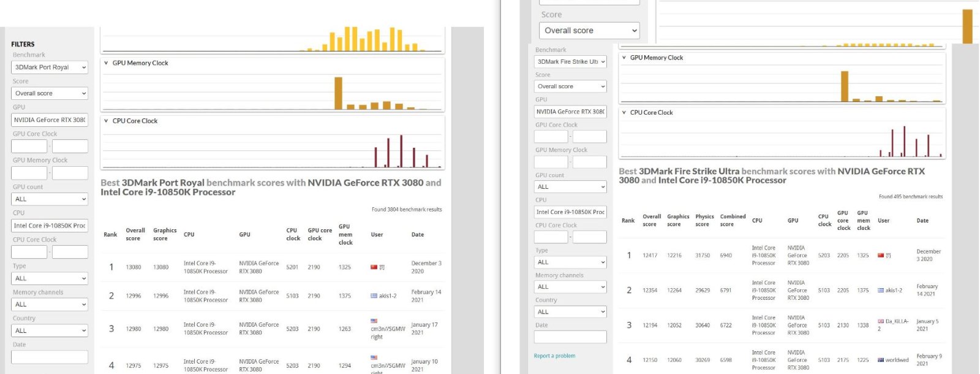Screen dimensions: 980x374
Task: Open the Score dropdown on Port Royal page
Action: (x=50, y=93)
